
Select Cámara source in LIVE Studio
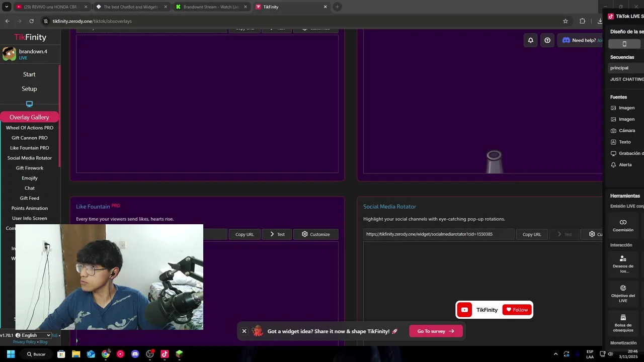(626, 131)
